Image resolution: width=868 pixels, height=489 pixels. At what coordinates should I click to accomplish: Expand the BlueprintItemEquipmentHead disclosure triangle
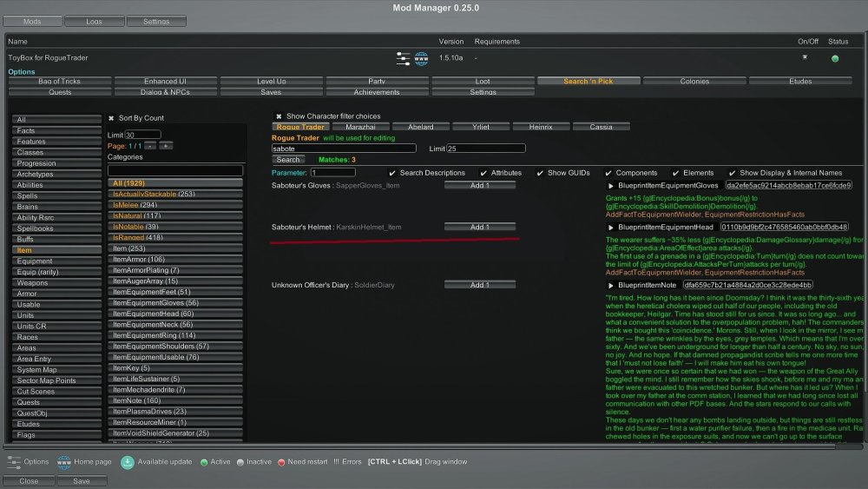pos(611,228)
